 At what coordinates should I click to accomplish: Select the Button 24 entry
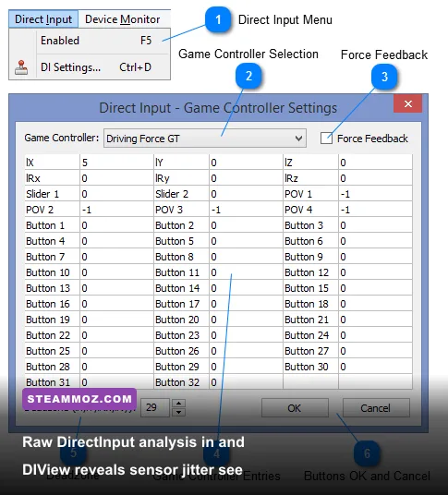pos(310,335)
